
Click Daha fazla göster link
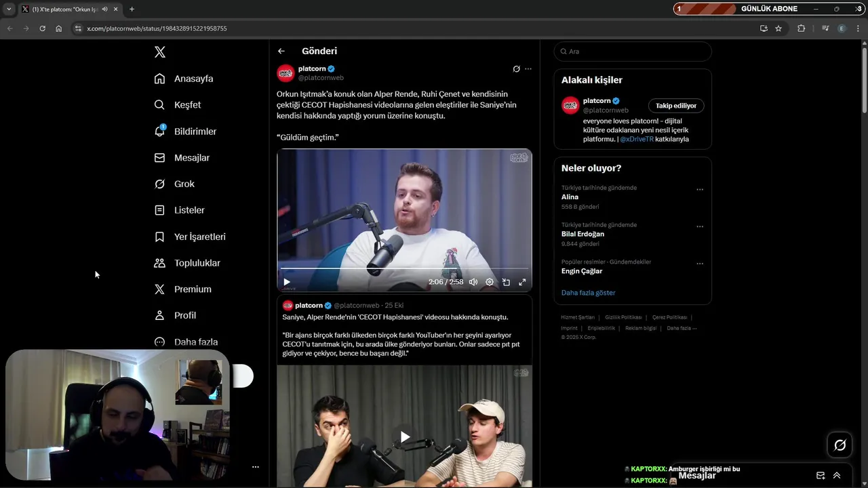click(x=588, y=293)
